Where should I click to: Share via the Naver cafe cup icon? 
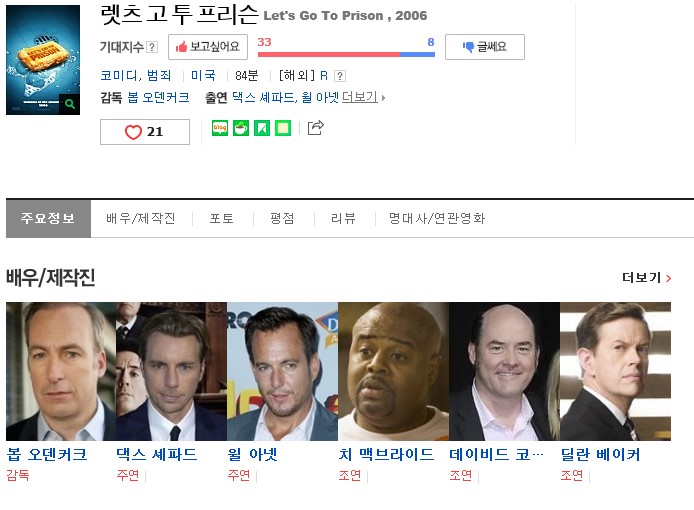tap(241, 128)
